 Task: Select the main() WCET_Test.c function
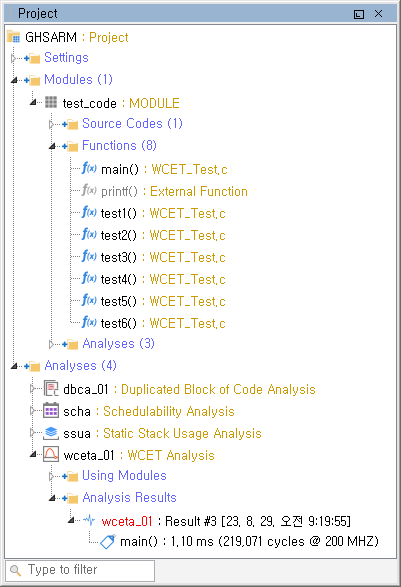tap(154, 169)
